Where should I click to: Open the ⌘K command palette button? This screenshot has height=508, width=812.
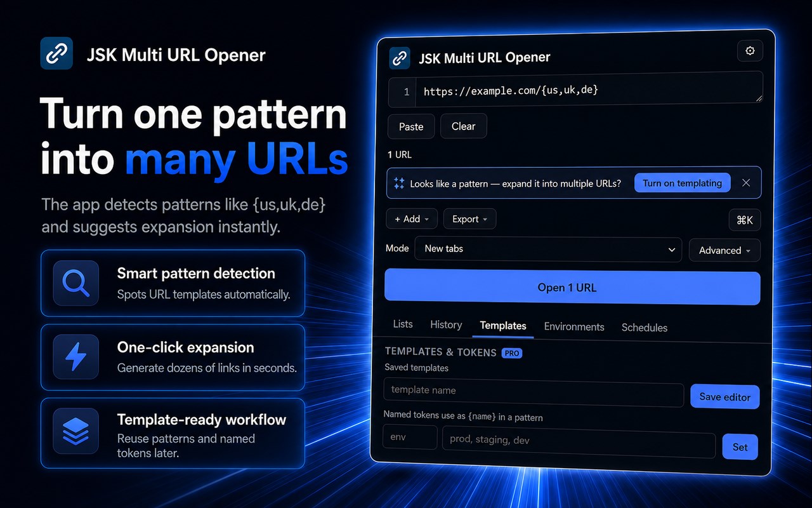click(745, 220)
